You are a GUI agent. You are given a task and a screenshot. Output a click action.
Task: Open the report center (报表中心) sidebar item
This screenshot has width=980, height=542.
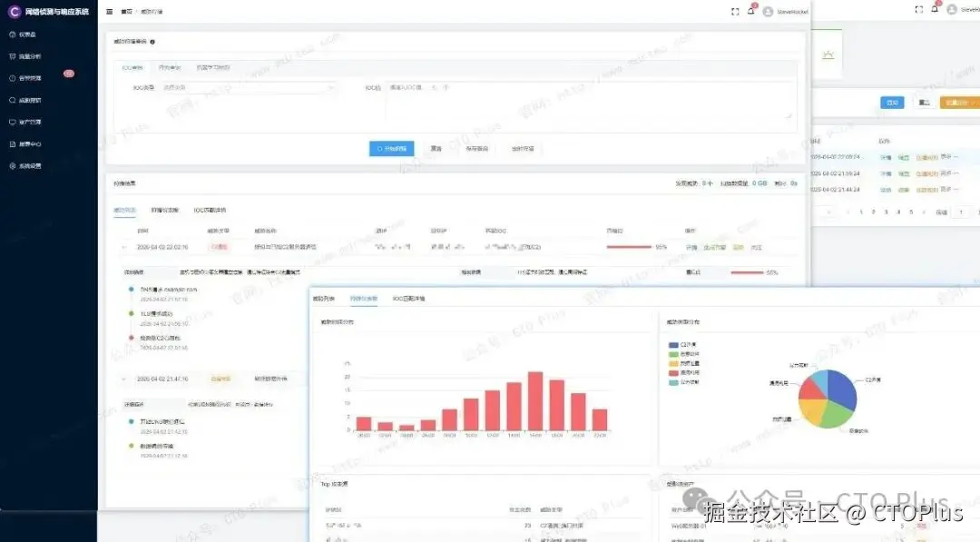click(25, 143)
